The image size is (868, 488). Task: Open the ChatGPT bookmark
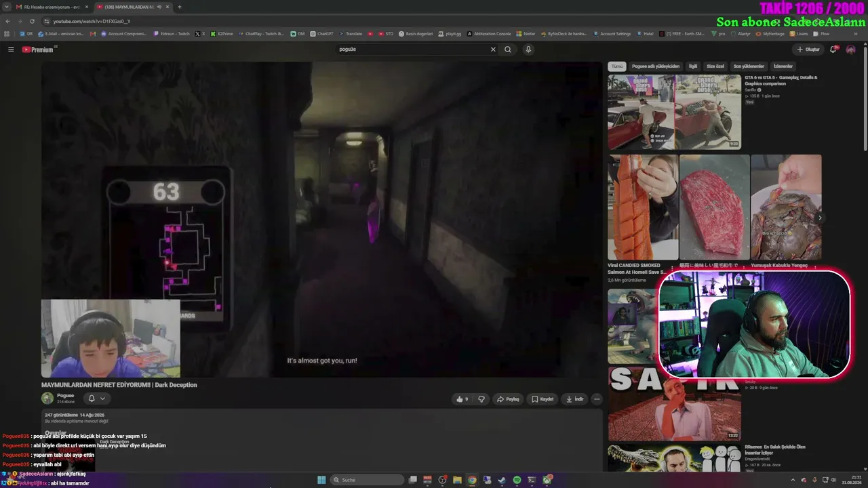[321, 33]
